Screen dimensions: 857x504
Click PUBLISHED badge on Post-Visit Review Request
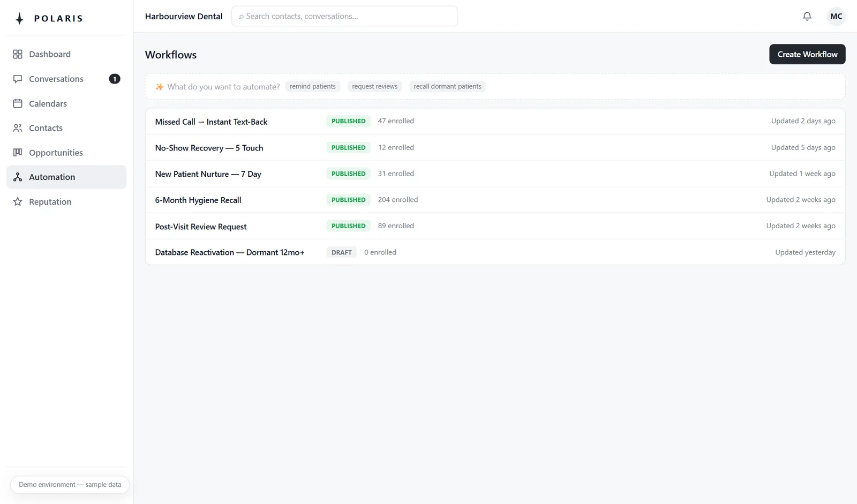[348, 226]
